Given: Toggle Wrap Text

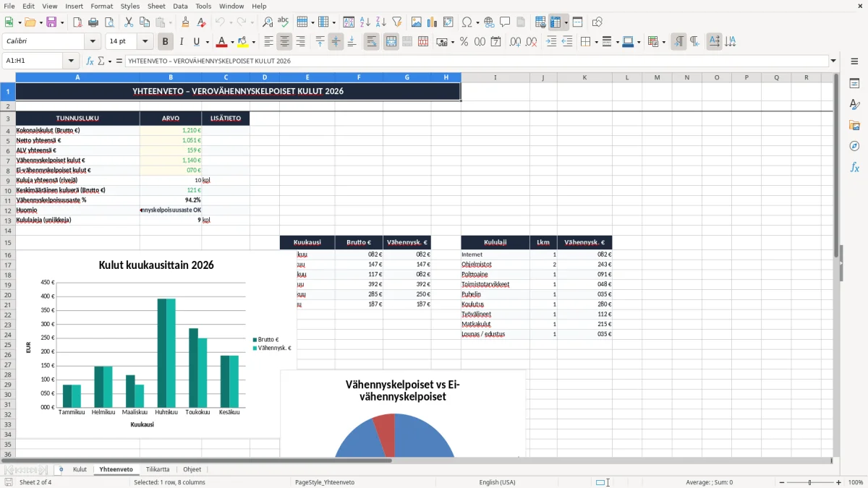Looking at the screenshot, I should click(371, 42).
